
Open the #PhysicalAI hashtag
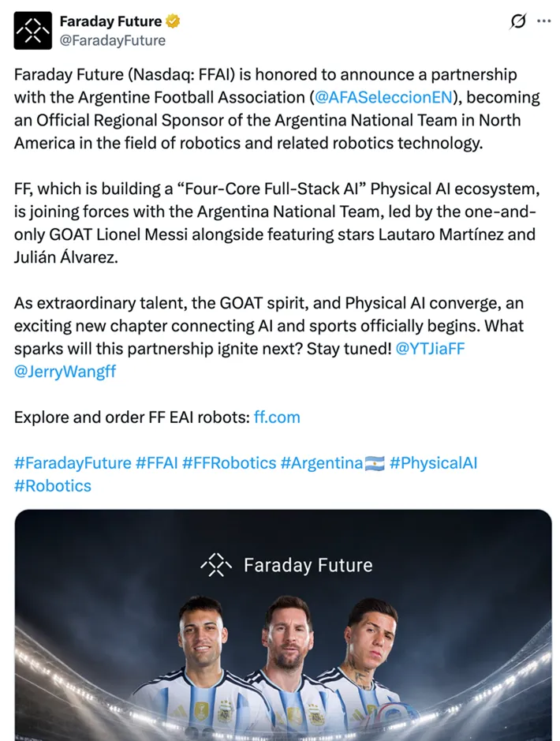click(x=434, y=463)
